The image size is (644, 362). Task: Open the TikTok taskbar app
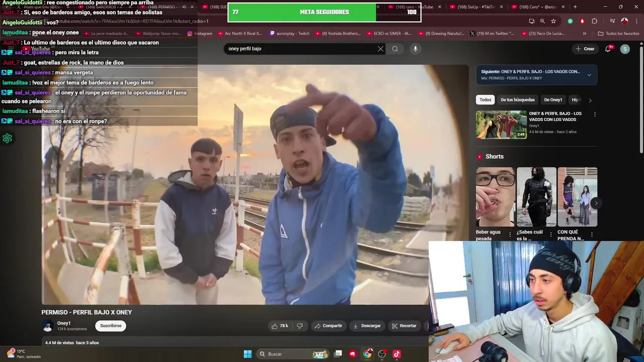[396, 354]
